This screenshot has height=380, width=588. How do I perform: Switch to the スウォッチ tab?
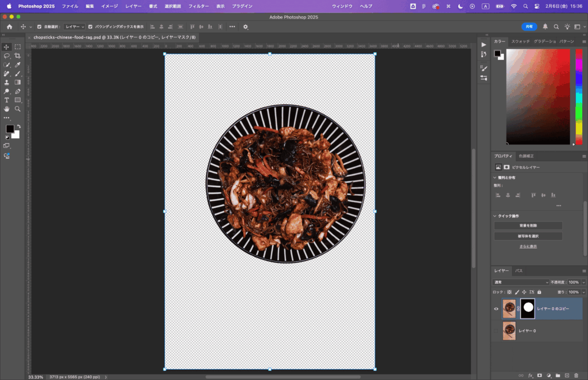pyautogui.click(x=520, y=41)
